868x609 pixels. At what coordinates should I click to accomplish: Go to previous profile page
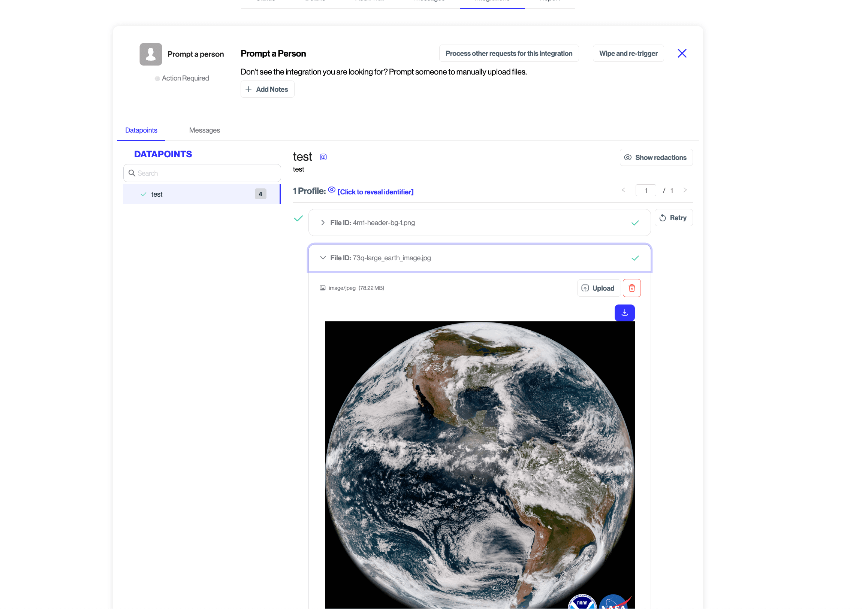pos(623,190)
